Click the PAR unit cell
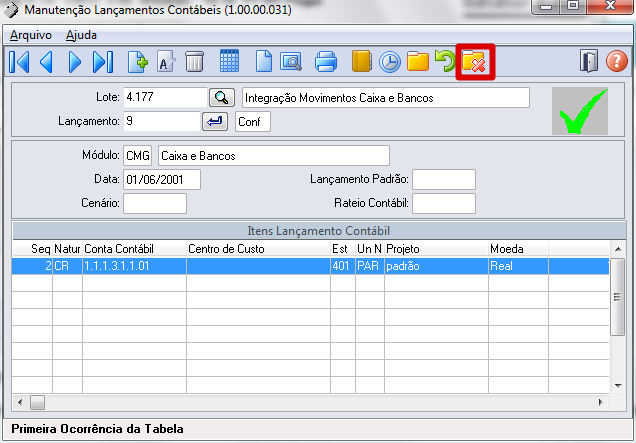The image size is (636, 443). pos(370,266)
